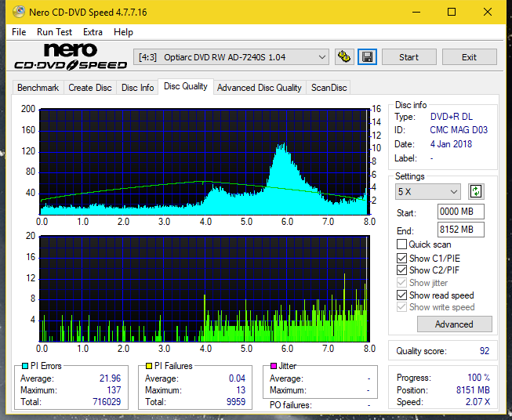The width and height of the screenshot is (512, 420).
Task: Open the Run Test menu
Action: coord(54,32)
